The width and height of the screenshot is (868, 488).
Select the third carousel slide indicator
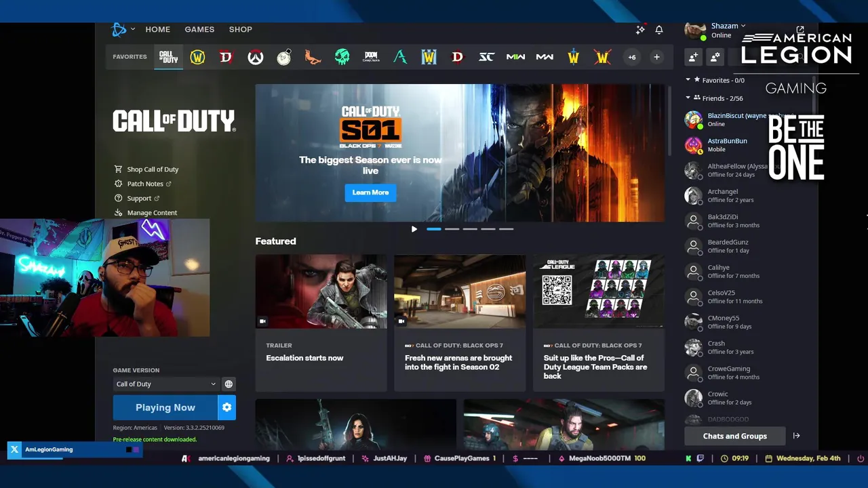click(x=470, y=229)
